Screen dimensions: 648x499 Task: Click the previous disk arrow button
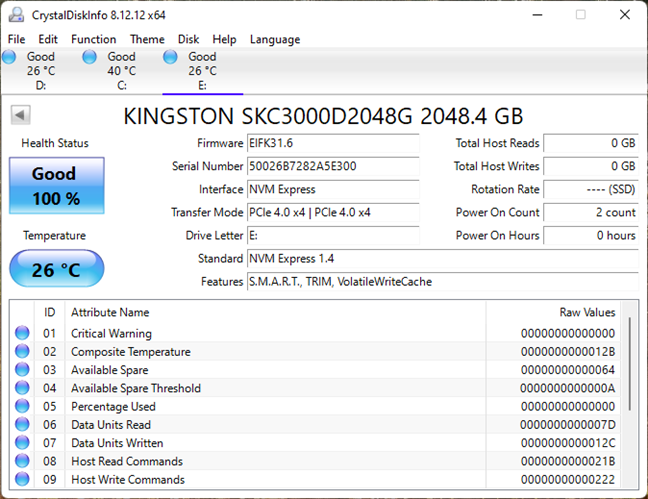pyautogui.click(x=20, y=115)
